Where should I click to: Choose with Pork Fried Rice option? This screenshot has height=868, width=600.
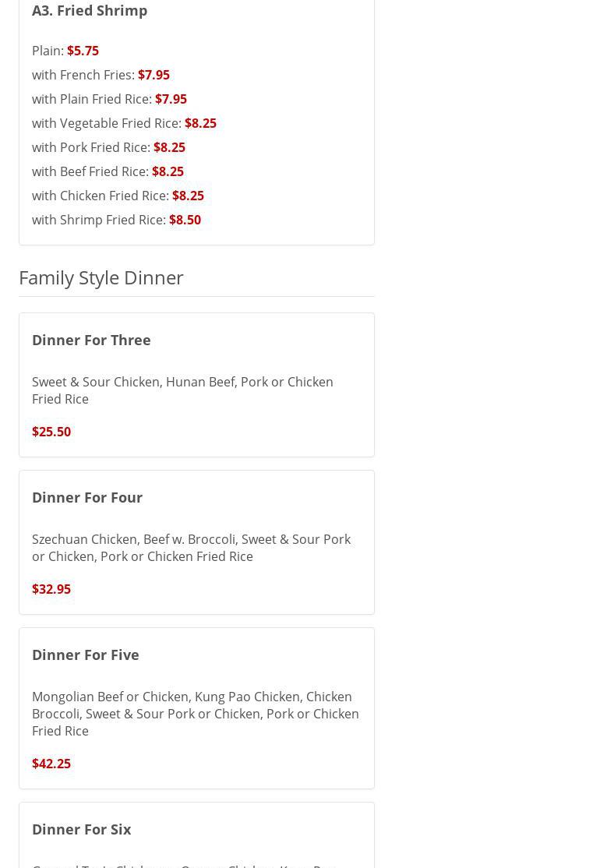[108, 147]
